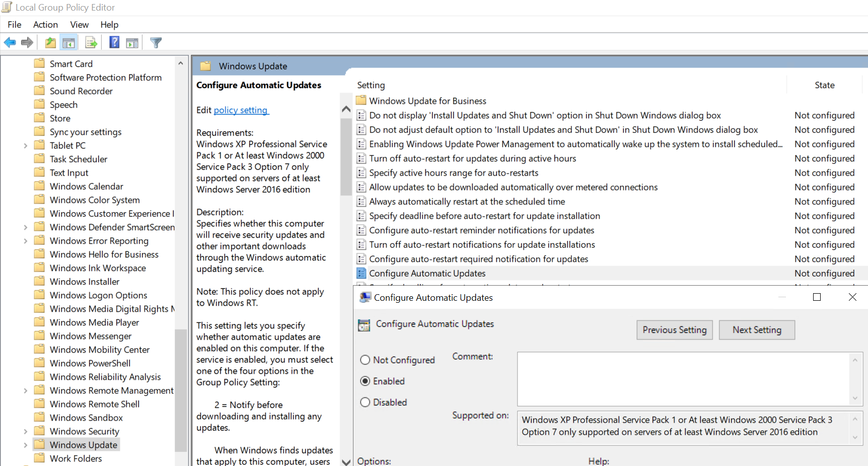Click the description pane scroll-up arrow
Image resolution: width=868 pixels, height=466 pixels.
[346, 109]
